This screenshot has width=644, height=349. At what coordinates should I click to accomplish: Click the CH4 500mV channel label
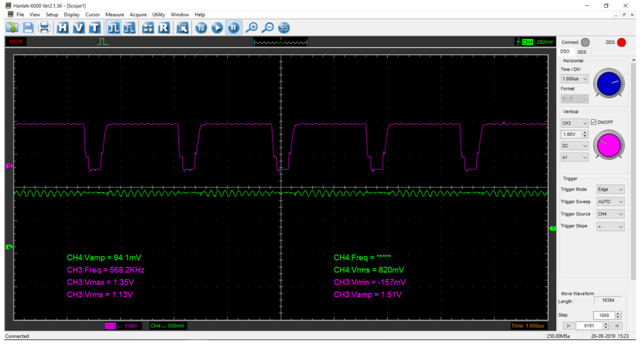pyautogui.click(x=167, y=326)
